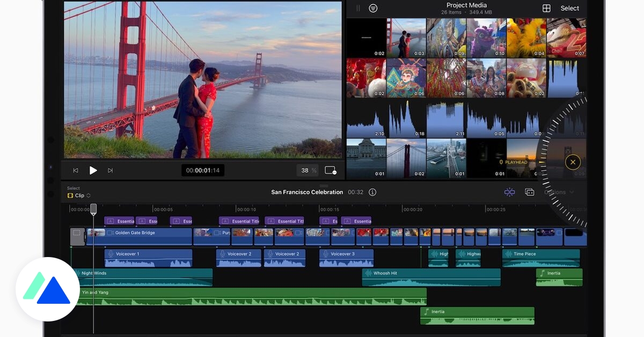Tap the info icon next to the 00:32 duration

tap(372, 192)
